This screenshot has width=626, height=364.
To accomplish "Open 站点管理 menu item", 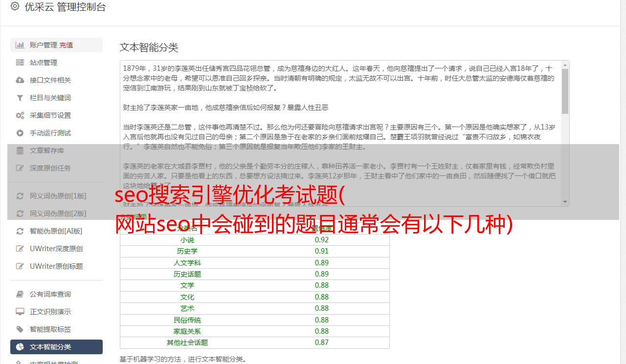I will coord(56,63).
